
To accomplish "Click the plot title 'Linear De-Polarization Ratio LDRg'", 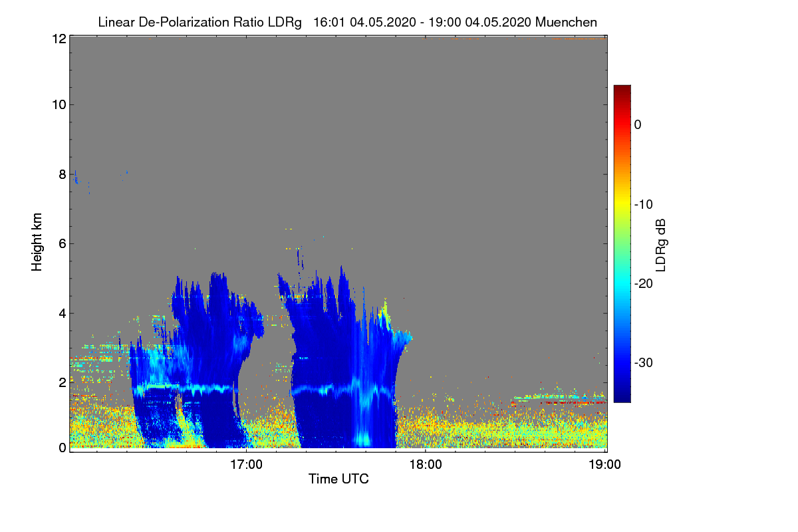I will (199, 22).
